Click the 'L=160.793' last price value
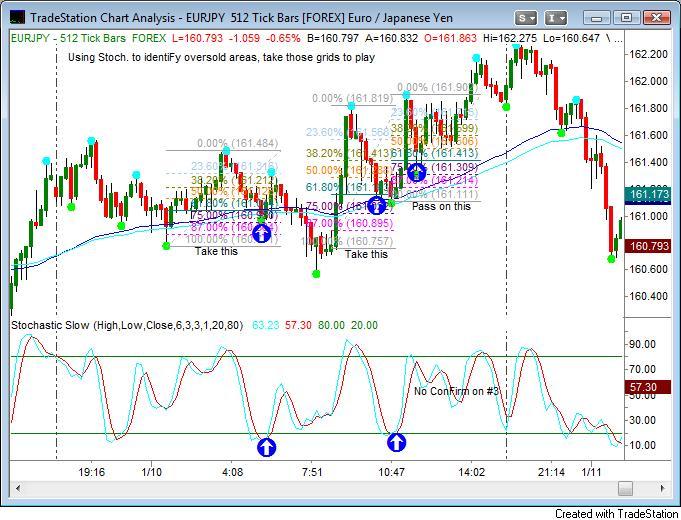 pyautogui.click(x=197, y=38)
